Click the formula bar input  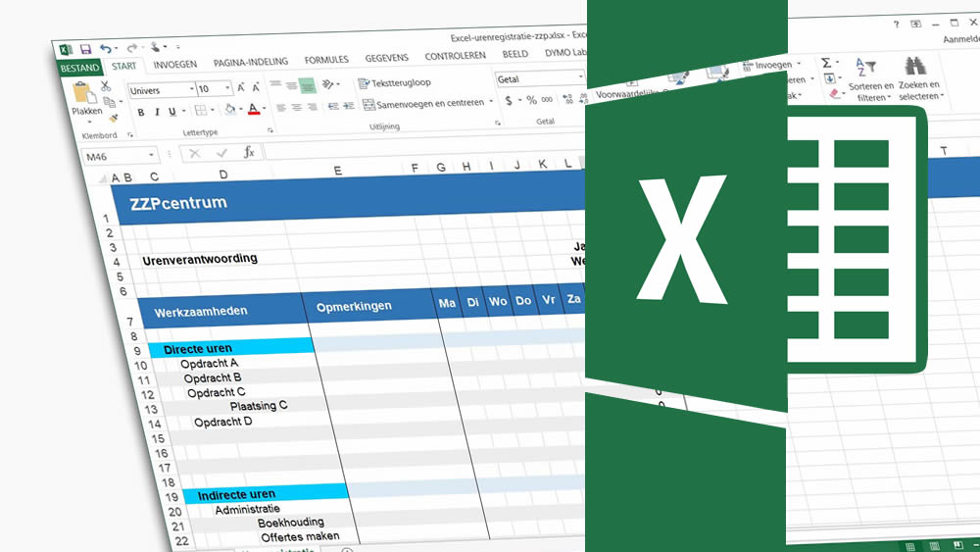tap(425, 147)
